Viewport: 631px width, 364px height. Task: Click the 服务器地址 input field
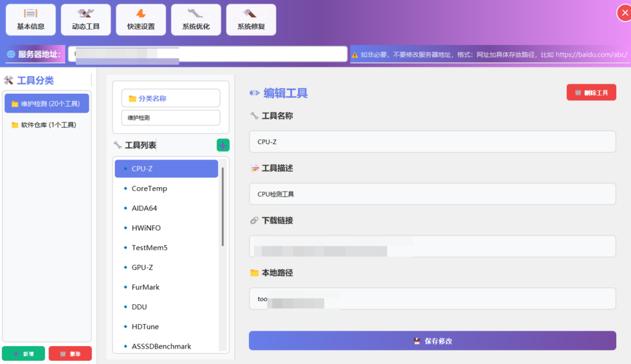(208, 54)
